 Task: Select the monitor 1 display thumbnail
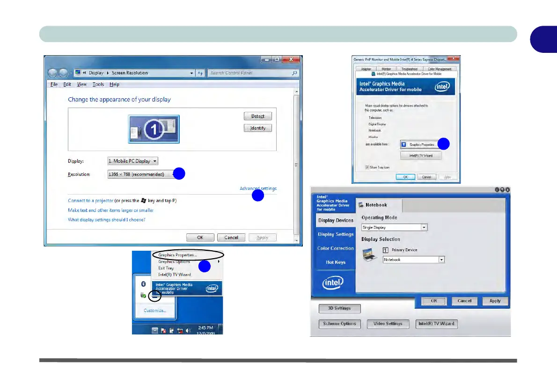click(x=154, y=129)
